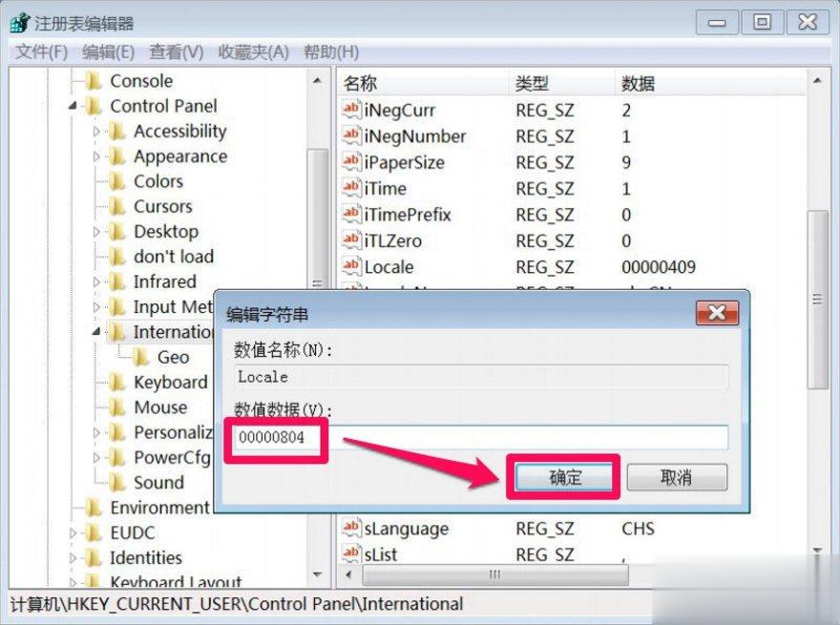840x625 pixels.
Task: Expand the Identities tree node
Action: coord(73,558)
